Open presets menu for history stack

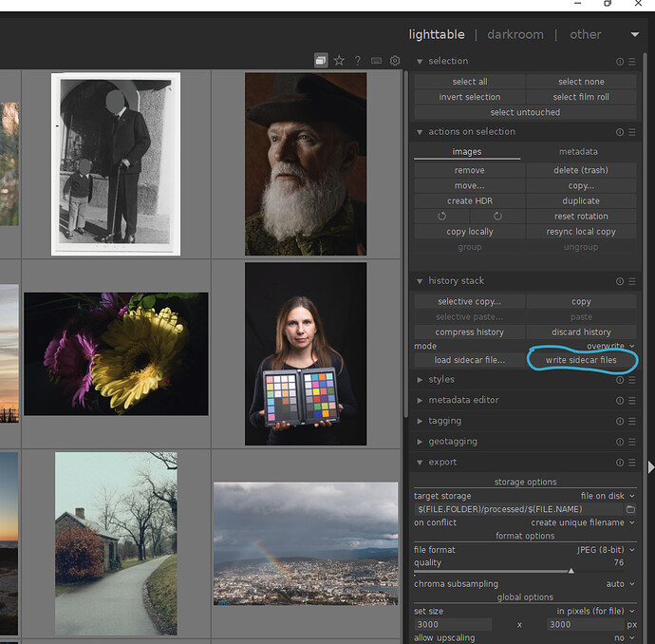coord(632,281)
